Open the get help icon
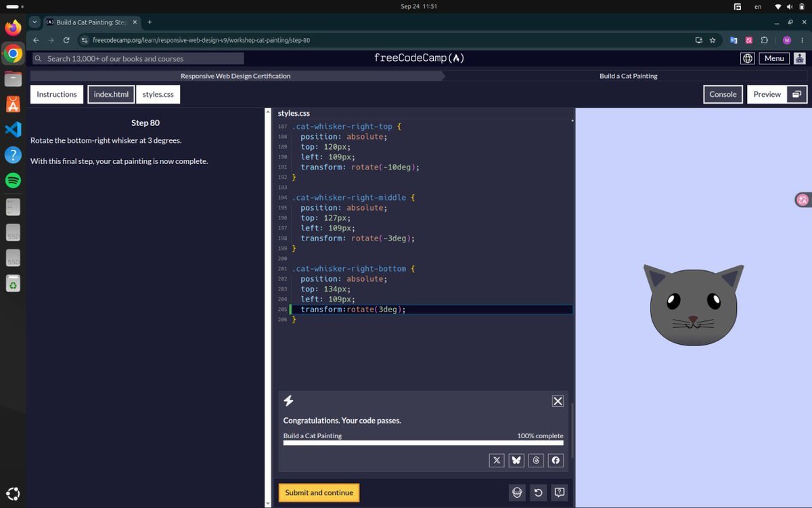Viewport: 812px width, 508px height. point(559,492)
